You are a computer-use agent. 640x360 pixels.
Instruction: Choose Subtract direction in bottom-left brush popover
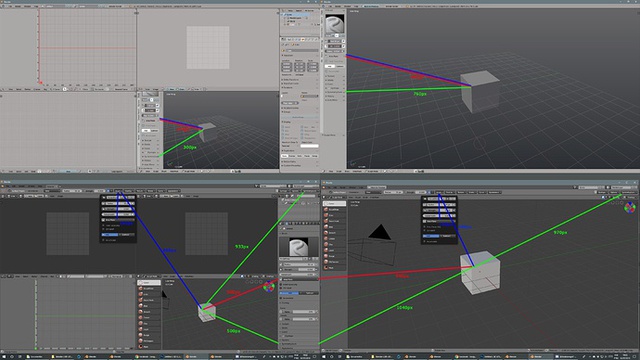point(127,235)
